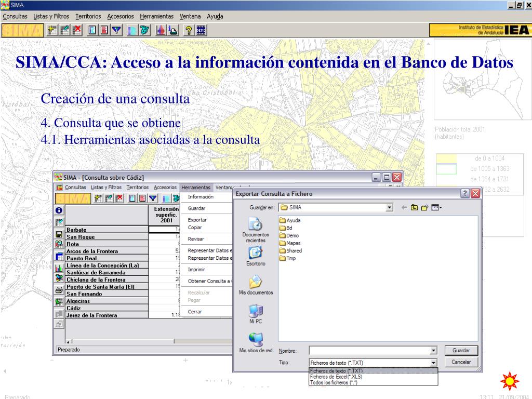Image resolution: width=532 pixels, height=399 pixels.
Task: Click the colored map icon in Consulta sidebar
Action: (x=59, y=278)
